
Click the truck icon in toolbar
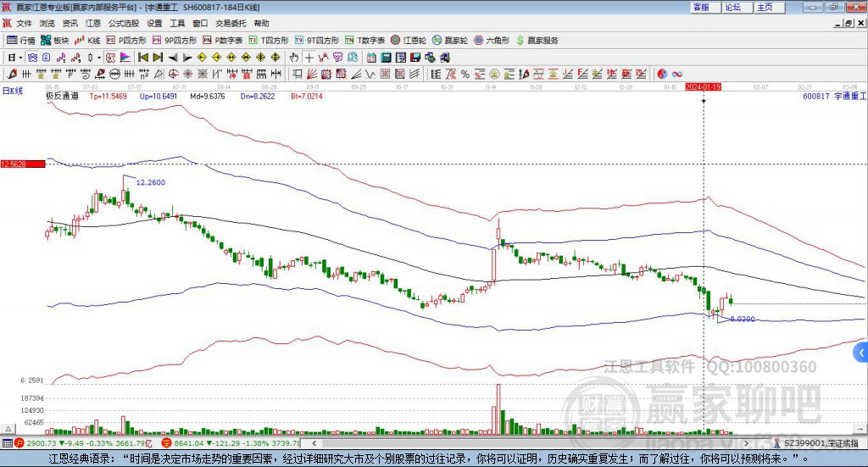click(444, 58)
